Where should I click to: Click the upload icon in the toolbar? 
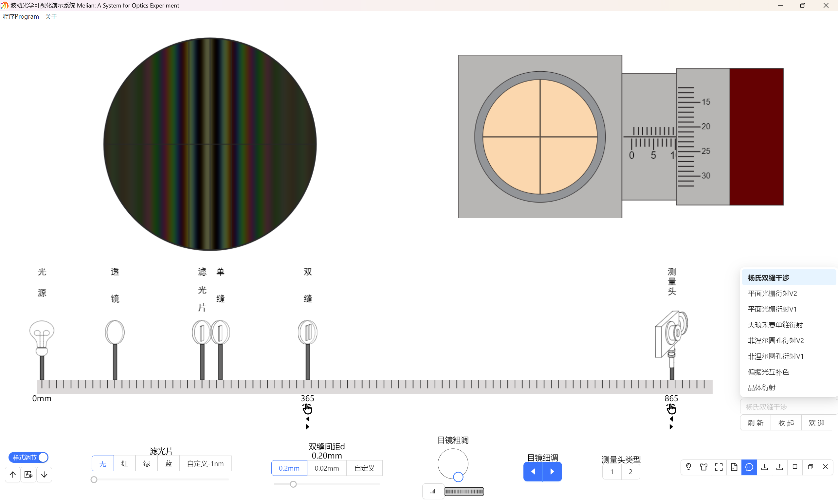[x=779, y=467]
